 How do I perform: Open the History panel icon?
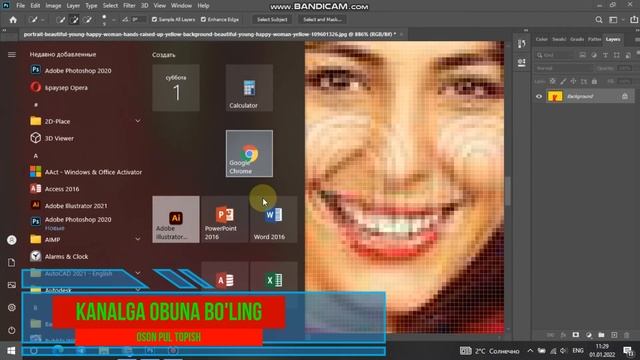tap(522, 44)
